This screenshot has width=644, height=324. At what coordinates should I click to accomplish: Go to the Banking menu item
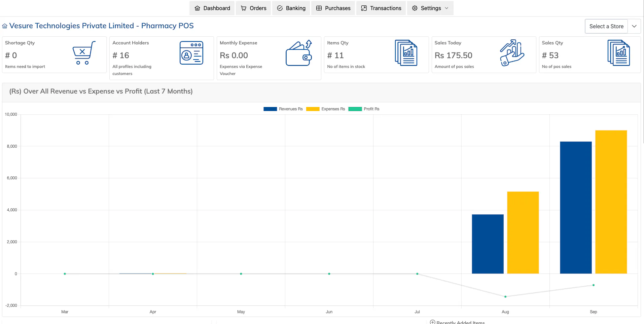coord(291,8)
